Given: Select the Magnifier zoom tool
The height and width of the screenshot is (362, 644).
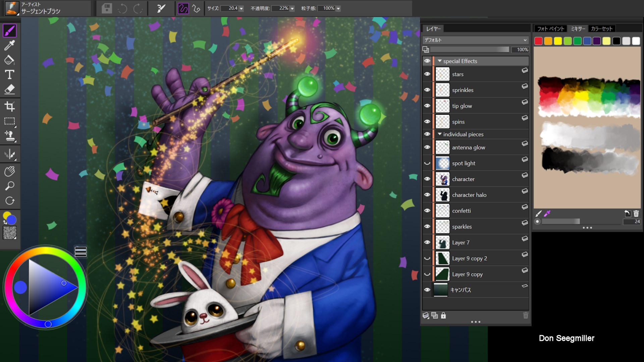Looking at the screenshot, I should click(x=9, y=186).
